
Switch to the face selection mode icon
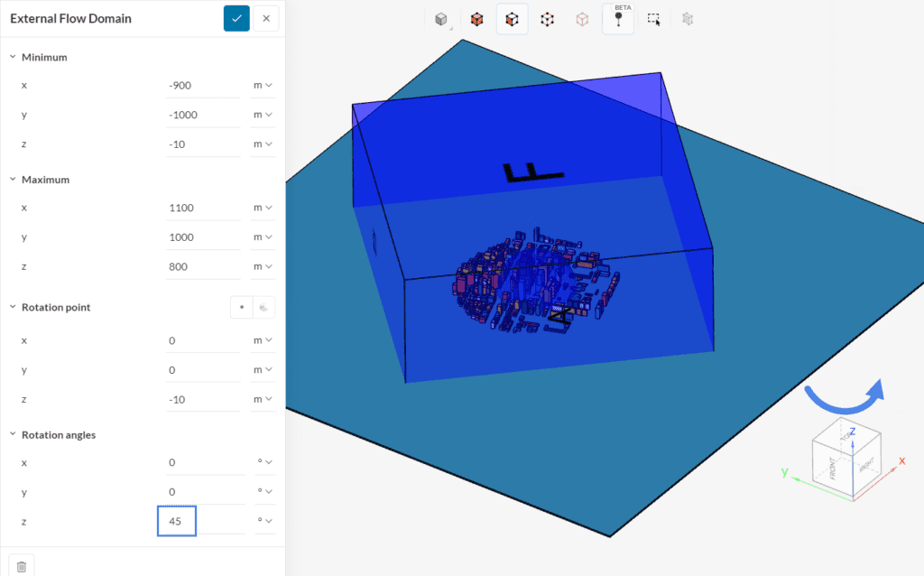476,18
